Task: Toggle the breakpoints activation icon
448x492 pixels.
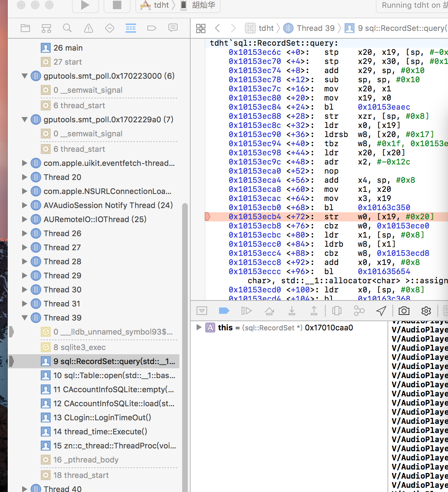Action: pos(224,311)
